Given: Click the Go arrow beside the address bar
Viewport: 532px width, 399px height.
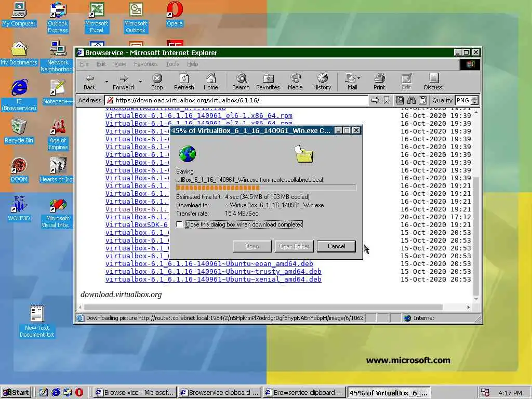Looking at the screenshot, I should [x=375, y=100].
